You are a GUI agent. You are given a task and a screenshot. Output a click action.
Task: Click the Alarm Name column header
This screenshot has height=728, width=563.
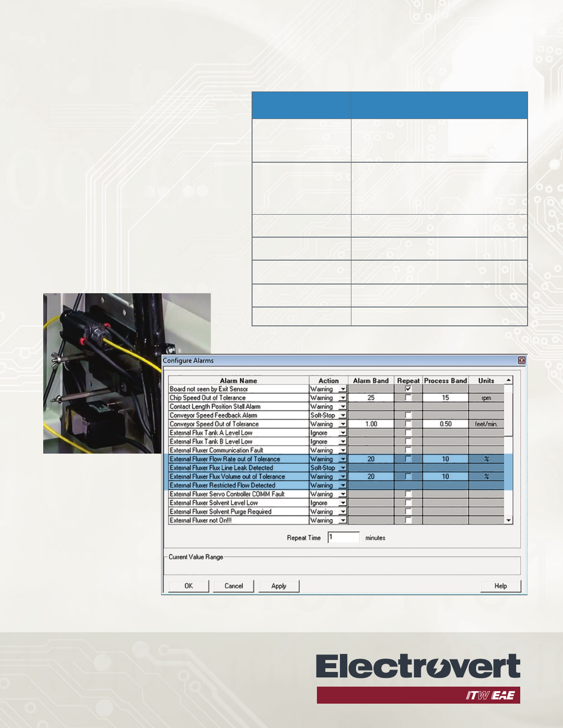tap(238, 381)
